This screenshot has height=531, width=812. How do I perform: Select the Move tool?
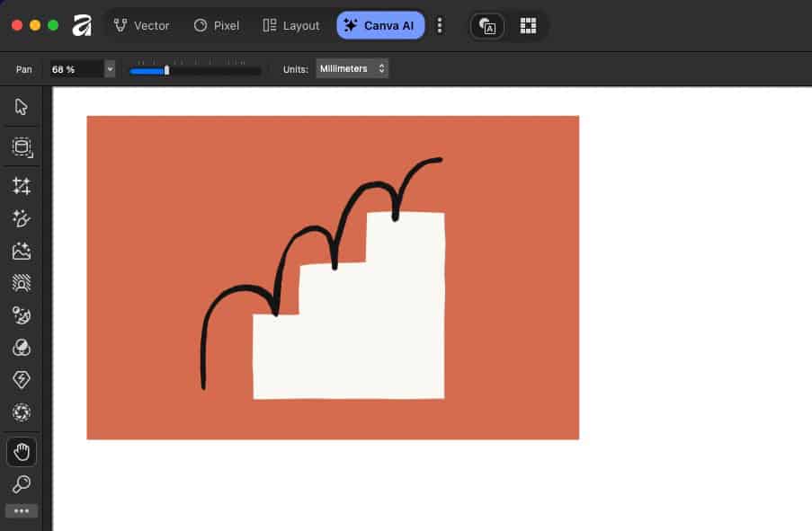coord(22,106)
